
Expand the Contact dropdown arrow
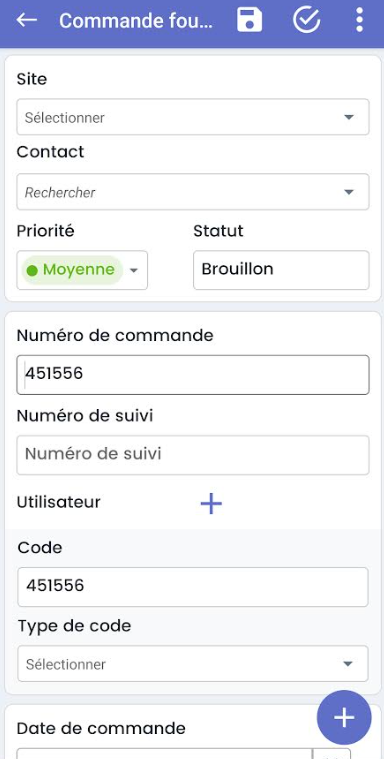click(349, 192)
